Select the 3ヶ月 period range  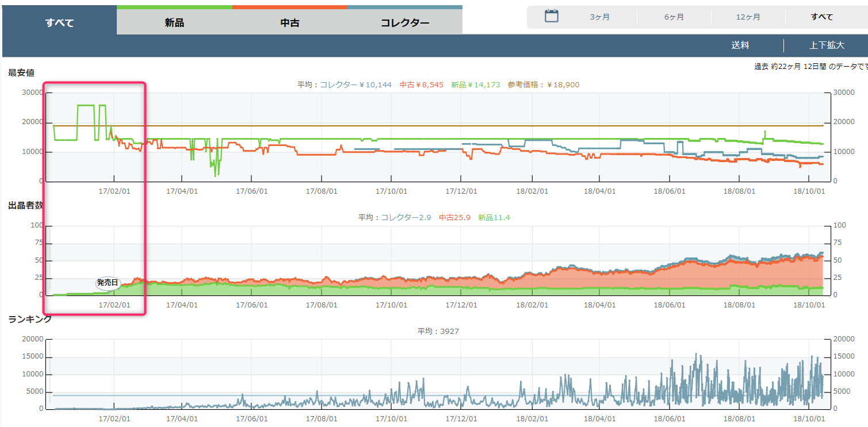pos(599,17)
